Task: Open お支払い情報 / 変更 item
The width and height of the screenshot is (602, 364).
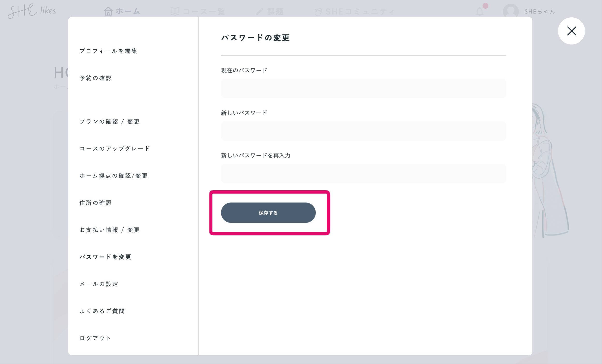Action: pos(110,230)
